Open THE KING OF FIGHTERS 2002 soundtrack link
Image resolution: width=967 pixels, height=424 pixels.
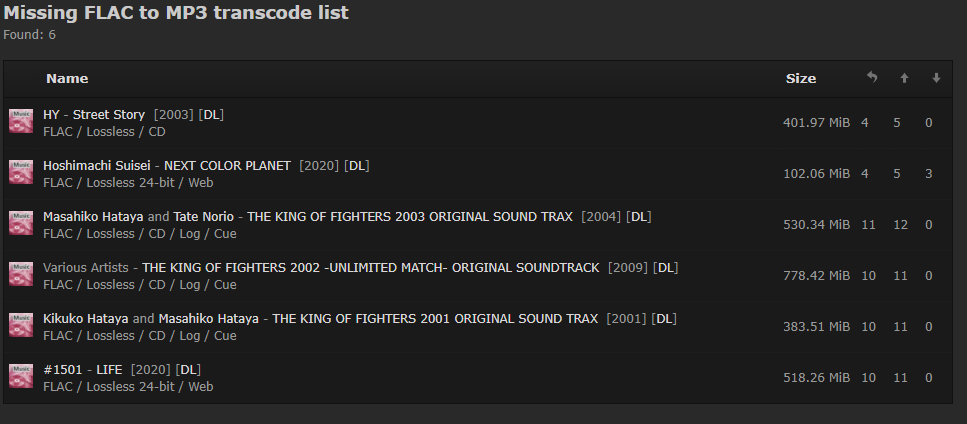(371, 267)
